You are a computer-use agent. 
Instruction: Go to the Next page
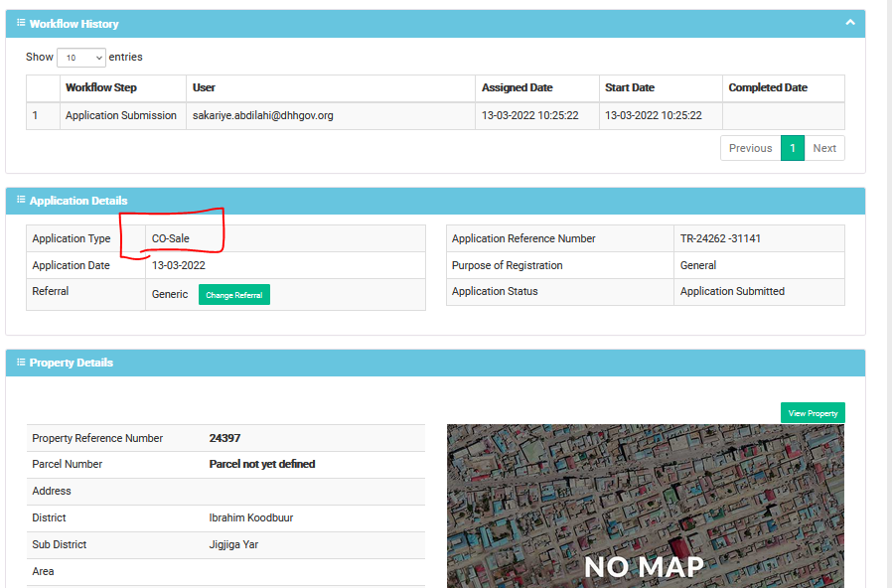[824, 148]
